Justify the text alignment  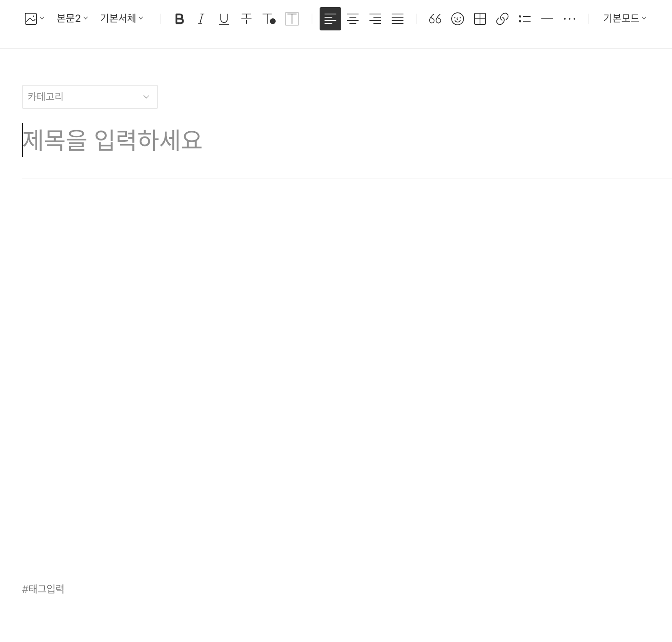click(398, 19)
